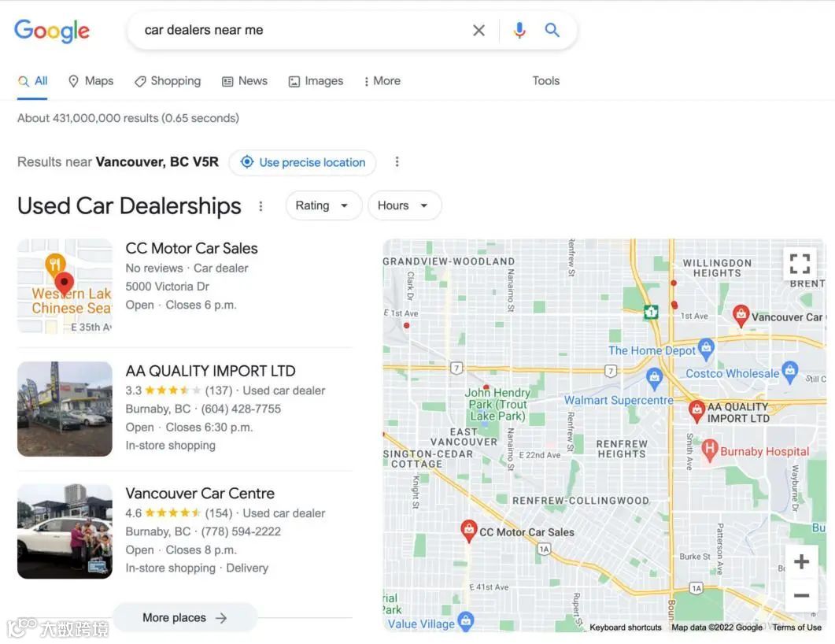
Task: Click AA QUALITY IMPORT red map pin
Action: point(696,411)
